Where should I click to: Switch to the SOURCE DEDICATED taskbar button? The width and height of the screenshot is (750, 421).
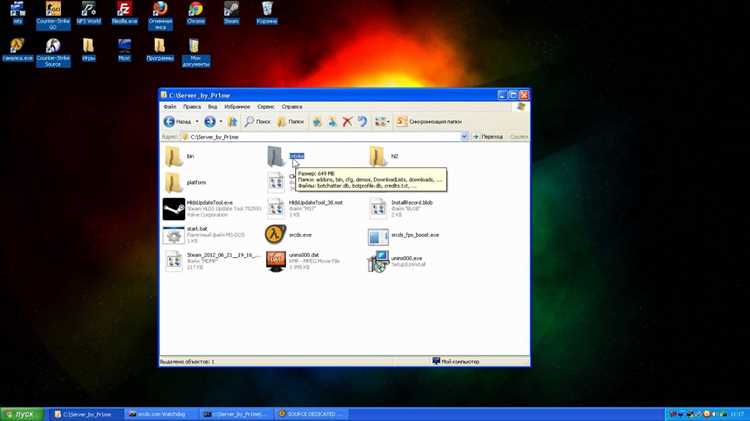311,414
